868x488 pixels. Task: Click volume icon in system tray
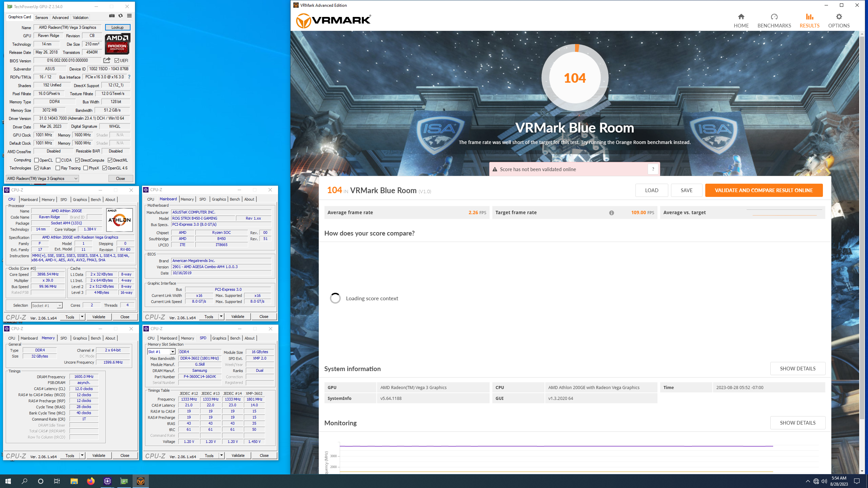click(824, 481)
